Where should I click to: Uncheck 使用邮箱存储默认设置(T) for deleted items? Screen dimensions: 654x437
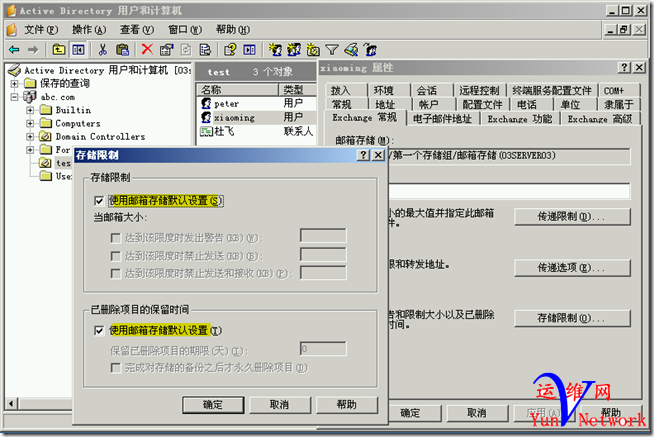[x=99, y=331]
